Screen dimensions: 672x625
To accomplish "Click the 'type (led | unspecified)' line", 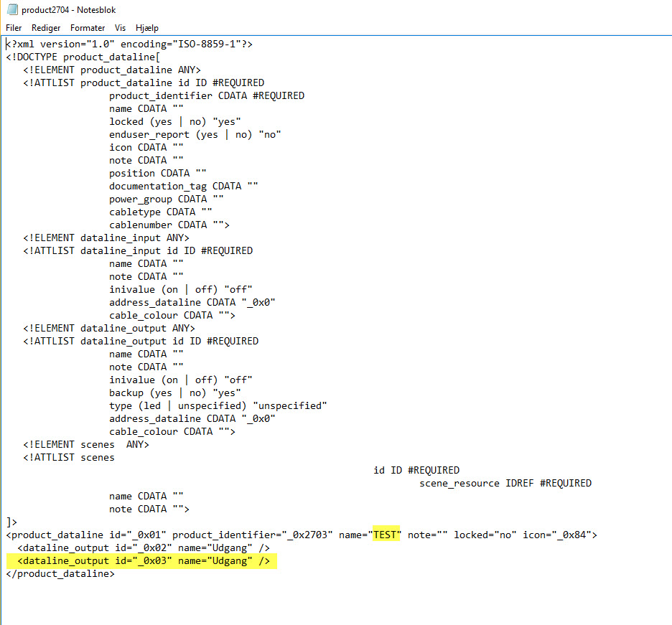I will [218, 405].
